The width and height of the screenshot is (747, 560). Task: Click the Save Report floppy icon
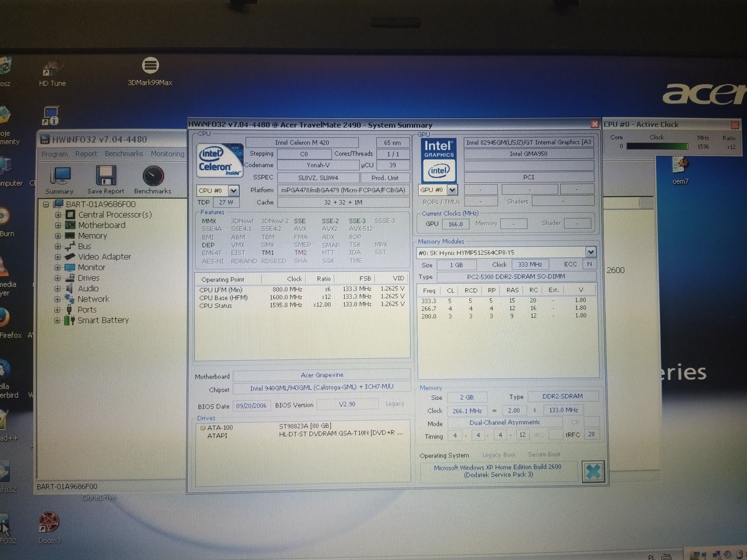[106, 176]
